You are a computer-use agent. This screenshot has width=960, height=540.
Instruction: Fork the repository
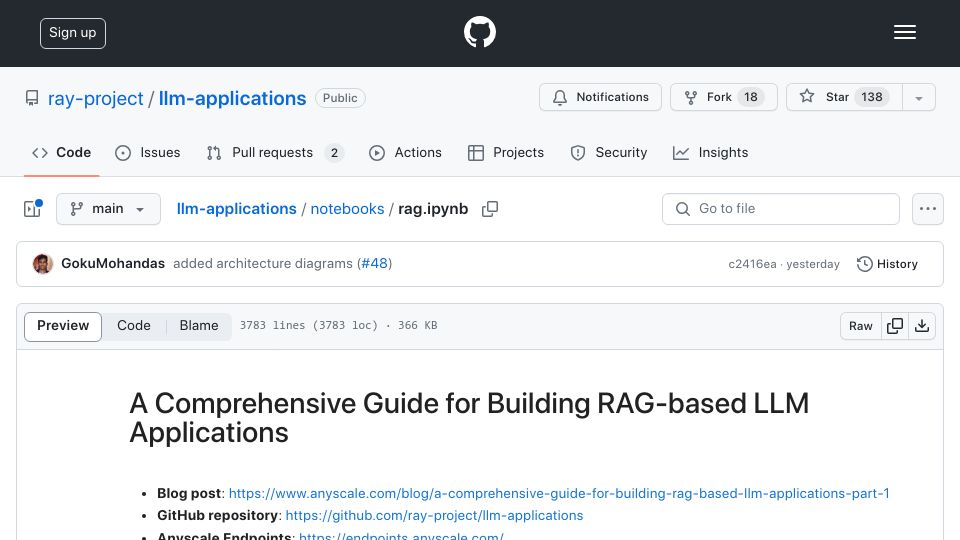click(x=724, y=97)
